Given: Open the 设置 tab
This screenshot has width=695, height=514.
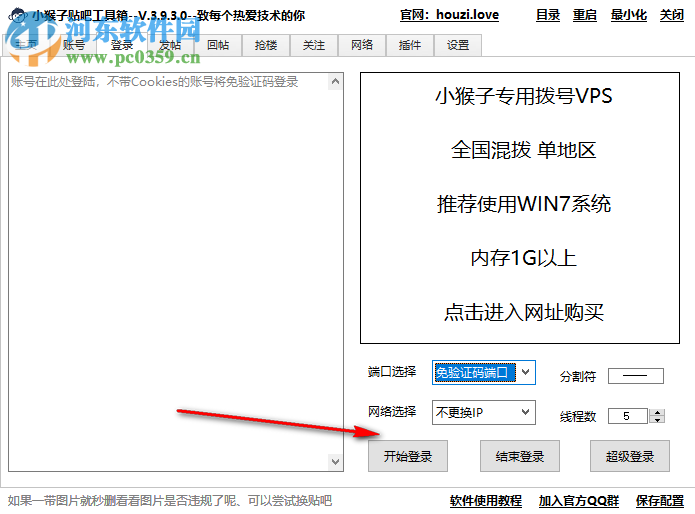Looking at the screenshot, I should pyautogui.click(x=458, y=45).
